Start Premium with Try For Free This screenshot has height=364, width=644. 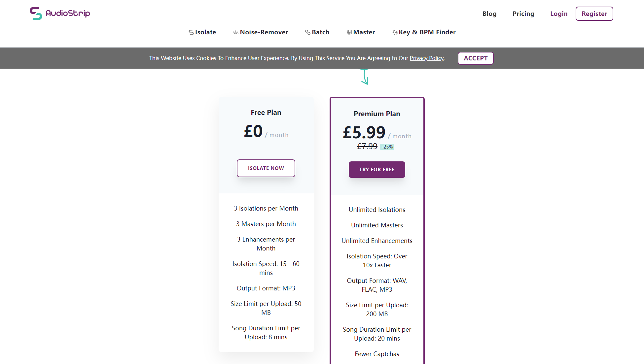(377, 170)
